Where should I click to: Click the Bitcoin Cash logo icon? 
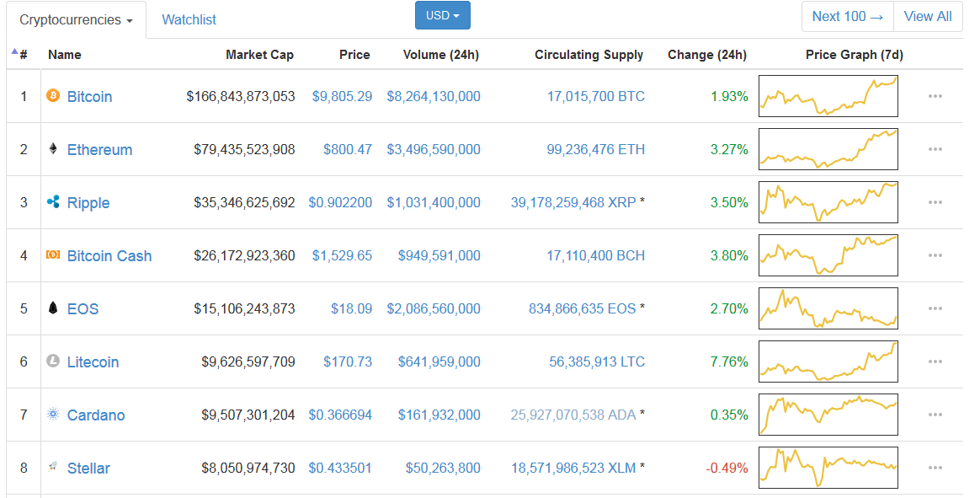coord(53,254)
